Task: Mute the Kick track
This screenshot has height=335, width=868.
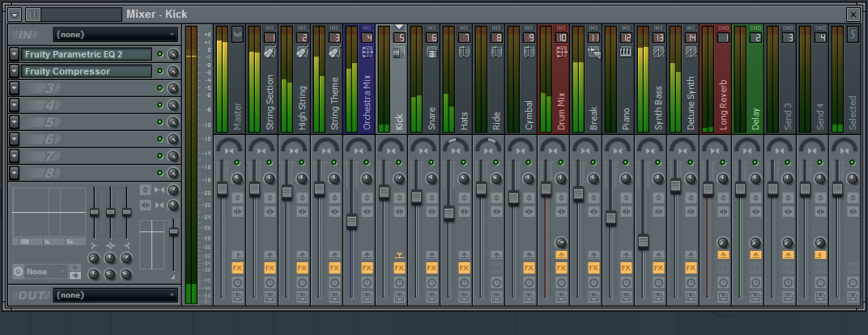Action: coord(399,162)
